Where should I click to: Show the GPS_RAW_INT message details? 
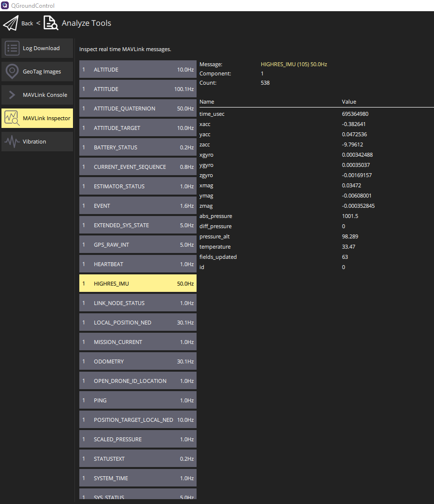pos(138,245)
